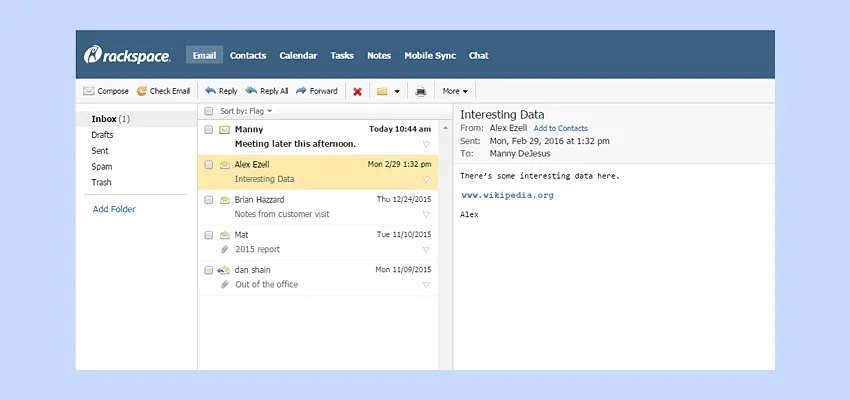Image resolution: width=850 pixels, height=400 pixels.
Task: Switch to the Calendar tab
Action: 298,56
